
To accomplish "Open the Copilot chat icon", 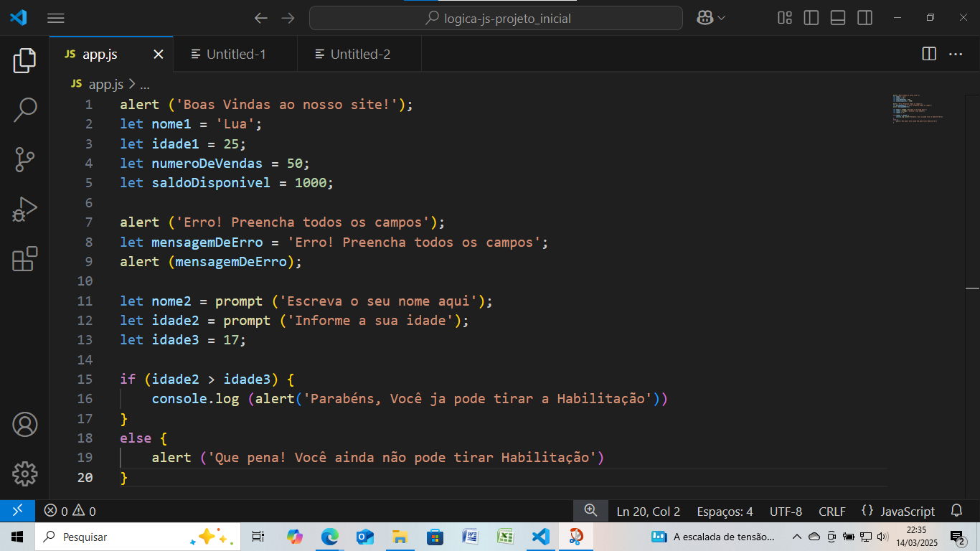I will coord(704,18).
